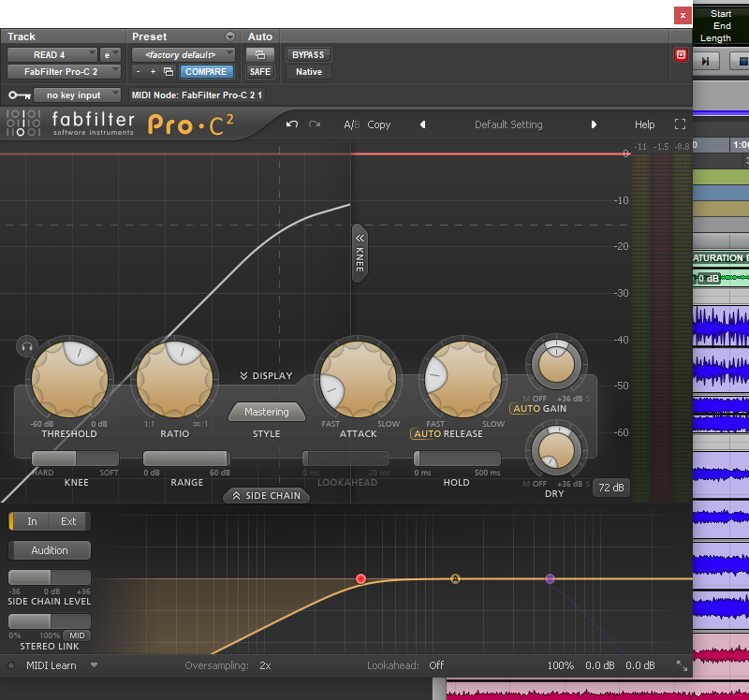Click the auto gain output knob
Screen dimensions: 749x700
coord(556,364)
